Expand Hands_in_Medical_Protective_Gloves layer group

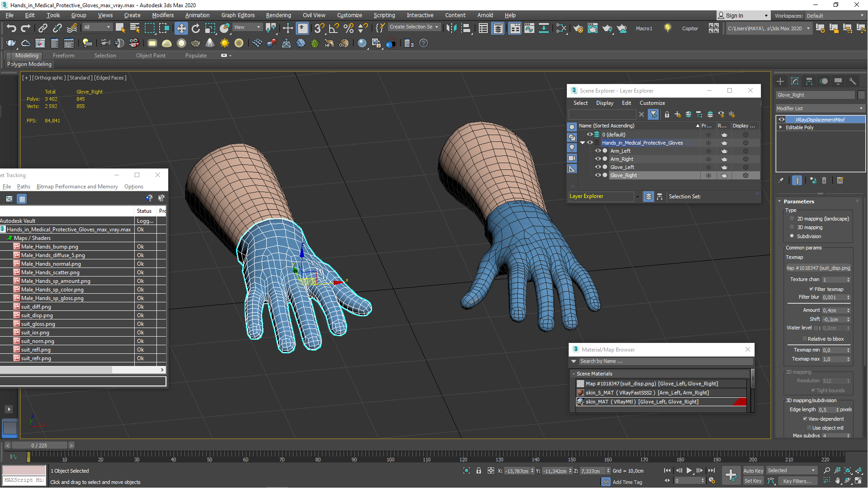click(582, 142)
